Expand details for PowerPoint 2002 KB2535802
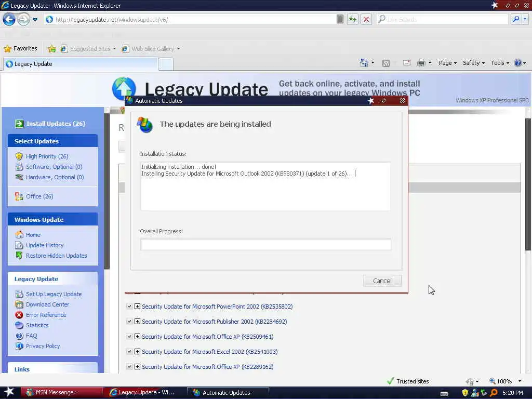The width and height of the screenshot is (532, 399). (x=137, y=307)
